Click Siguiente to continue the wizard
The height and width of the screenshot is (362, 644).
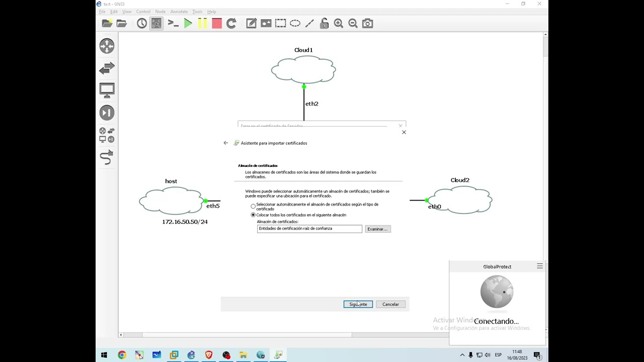pyautogui.click(x=358, y=304)
